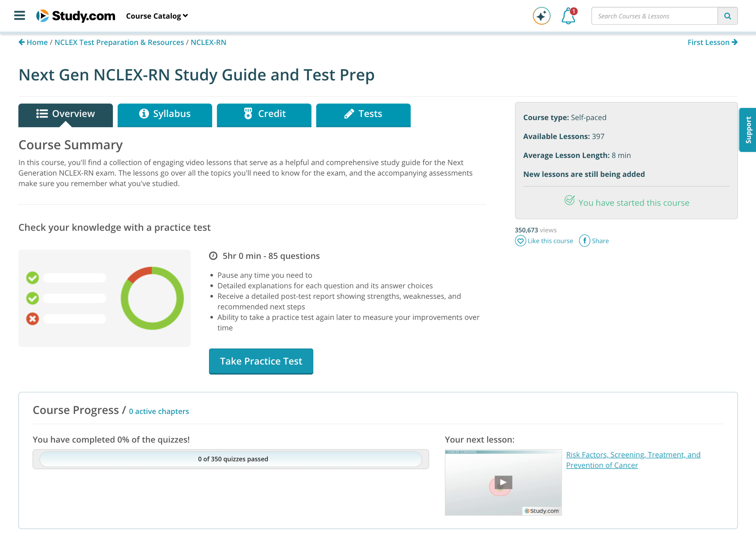
Task: Click the quizzes passed progress bar
Action: [231, 459]
